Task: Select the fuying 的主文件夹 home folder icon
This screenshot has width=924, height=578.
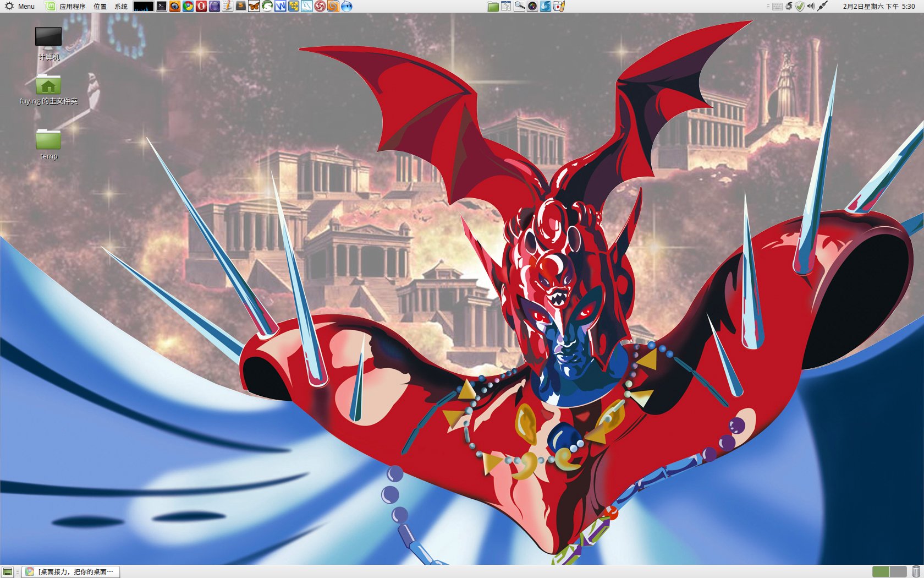Action: pos(48,90)
